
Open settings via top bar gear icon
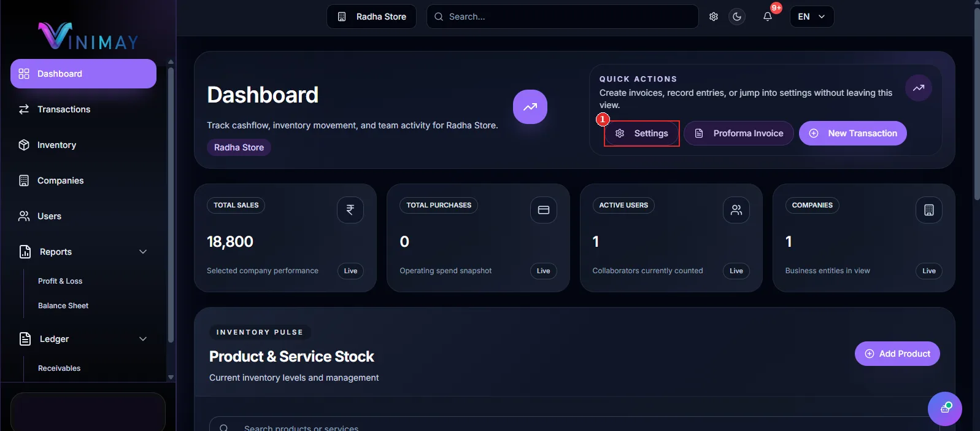(714, 17)
